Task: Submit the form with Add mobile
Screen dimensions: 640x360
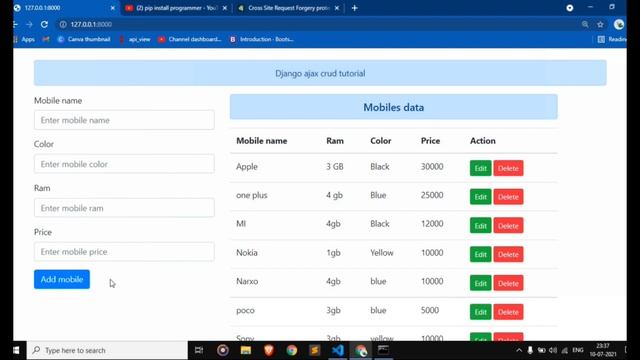Action: (62, 279)
